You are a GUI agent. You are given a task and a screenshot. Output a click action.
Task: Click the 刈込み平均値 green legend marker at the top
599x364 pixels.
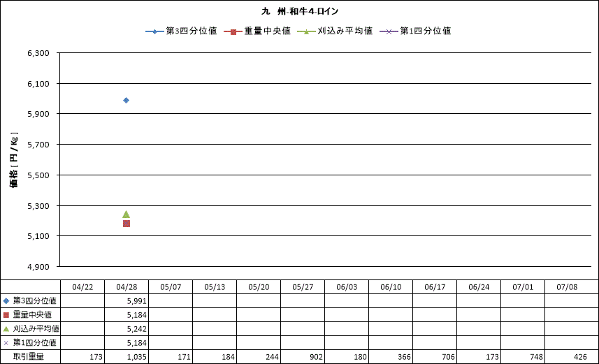[306, 31]
